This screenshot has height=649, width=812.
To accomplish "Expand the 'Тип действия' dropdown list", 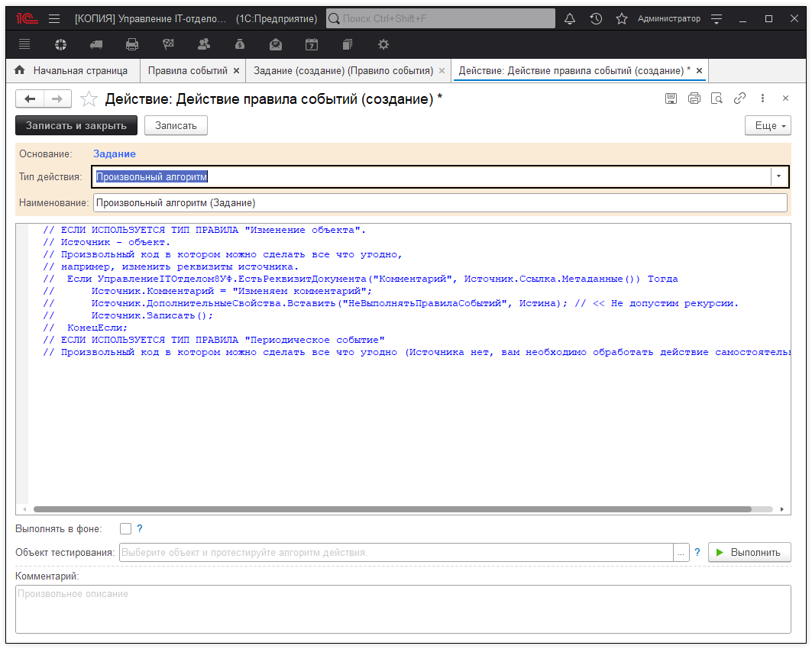I will pos(778,176).
